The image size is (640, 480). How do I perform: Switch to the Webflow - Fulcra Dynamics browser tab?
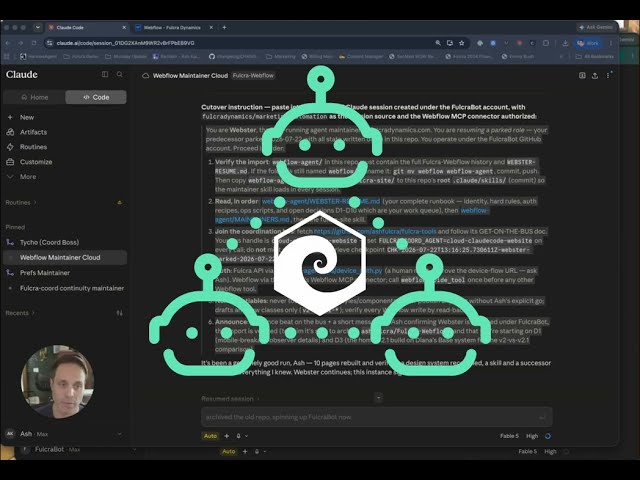[172, 27]
